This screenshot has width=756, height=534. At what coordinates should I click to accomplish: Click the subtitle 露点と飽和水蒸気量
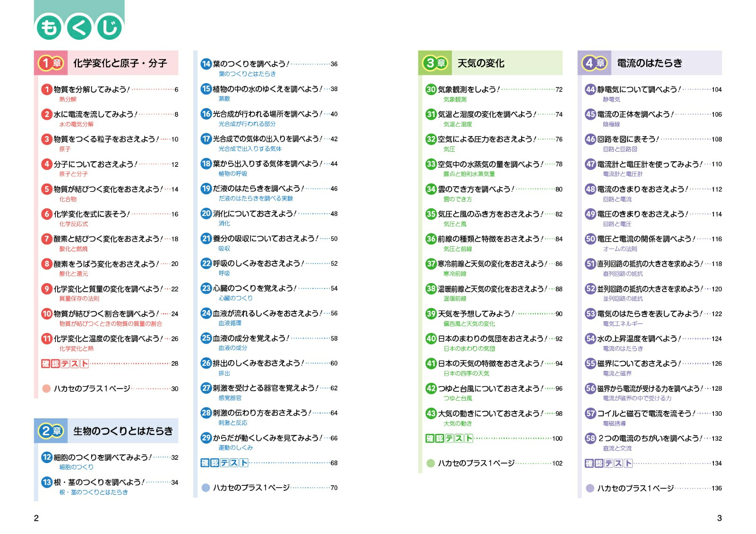pyautogui.click(x=469, y=174)
